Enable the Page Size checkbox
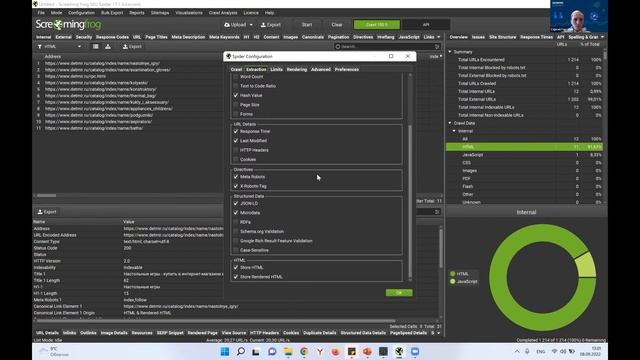640x360 pixels. 236,105
